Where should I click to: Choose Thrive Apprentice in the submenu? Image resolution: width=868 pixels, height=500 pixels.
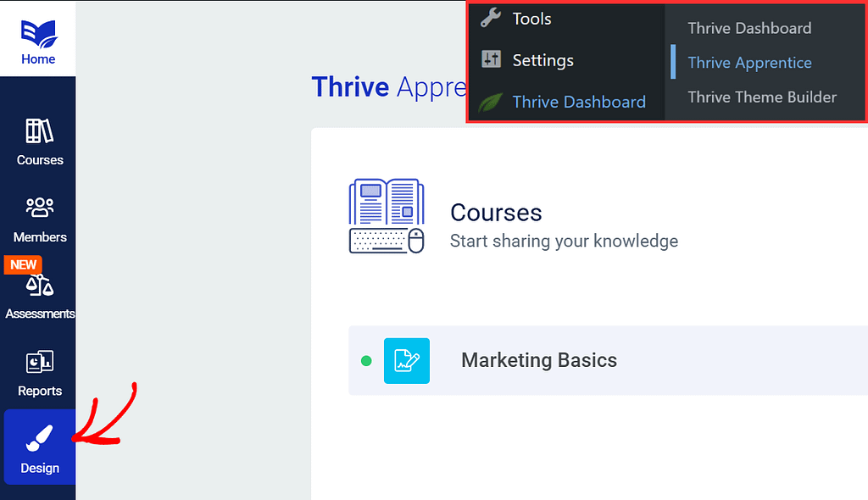coord(749,63)
